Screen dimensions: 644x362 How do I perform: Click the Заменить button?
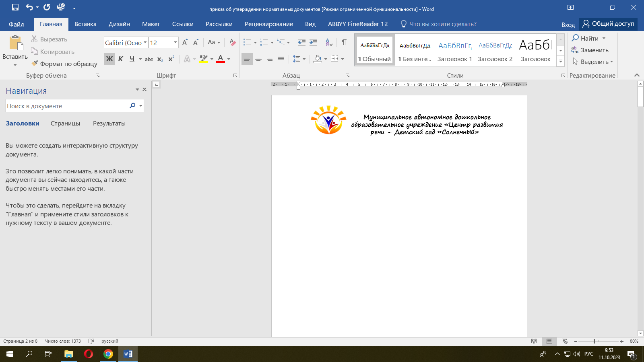click(x=590, y=50)
